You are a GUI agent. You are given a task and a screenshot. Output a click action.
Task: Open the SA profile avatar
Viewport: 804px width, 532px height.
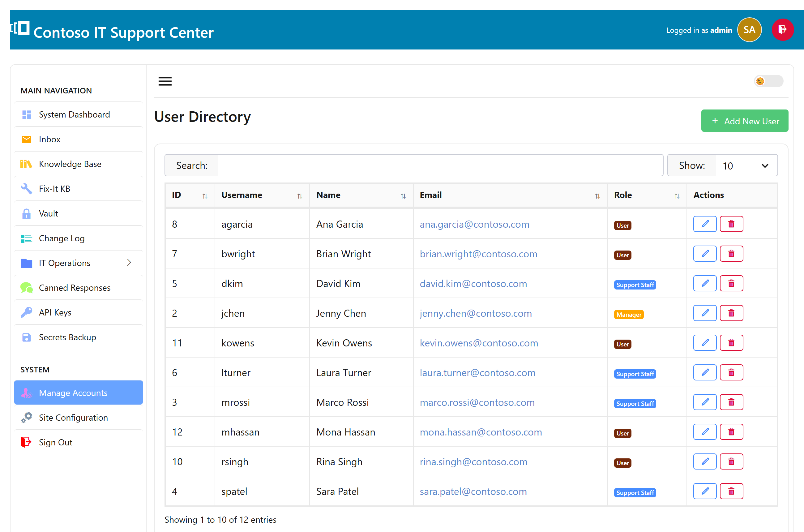point(749,30)
